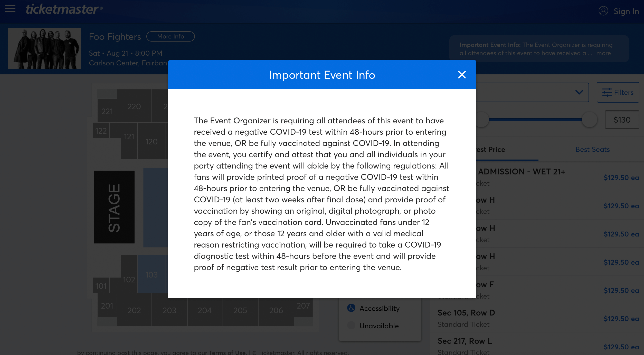The height and width of the screenshot is (355, 644).
Task: Select section 221 on the seat map
Action: [107, 111]
